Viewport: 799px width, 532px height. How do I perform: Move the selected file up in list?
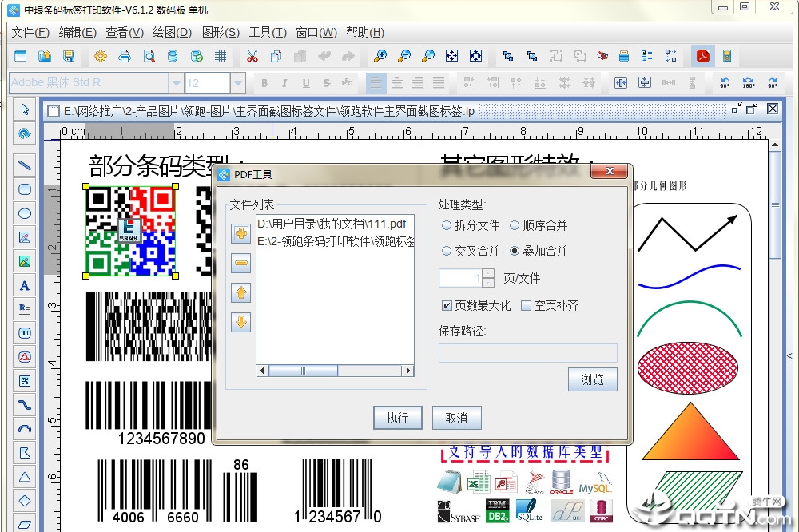click(241, 292)
